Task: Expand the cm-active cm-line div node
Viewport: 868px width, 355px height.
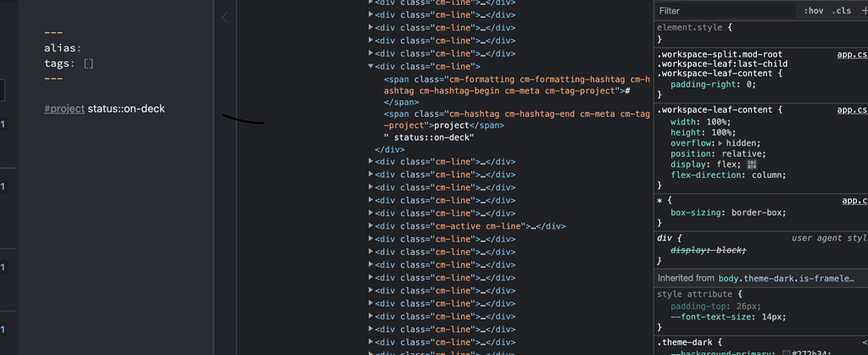Action: [371, 226]
